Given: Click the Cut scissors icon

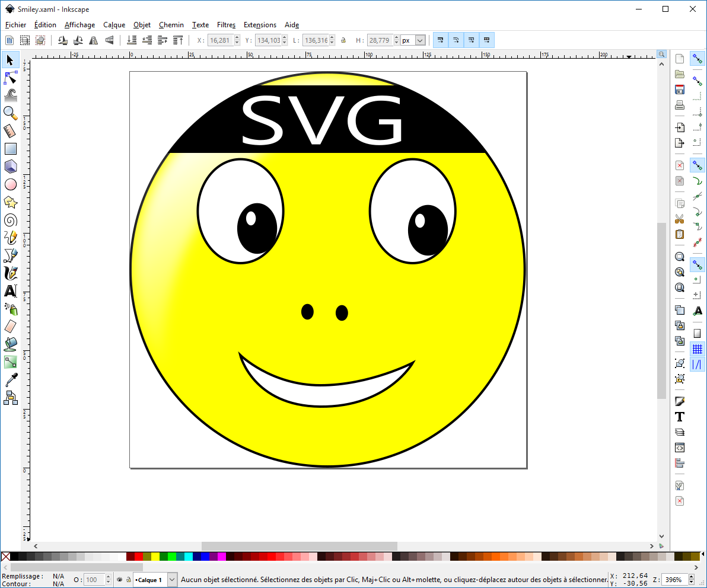Looking at the screenshot, I should click(x=680, y=219).
